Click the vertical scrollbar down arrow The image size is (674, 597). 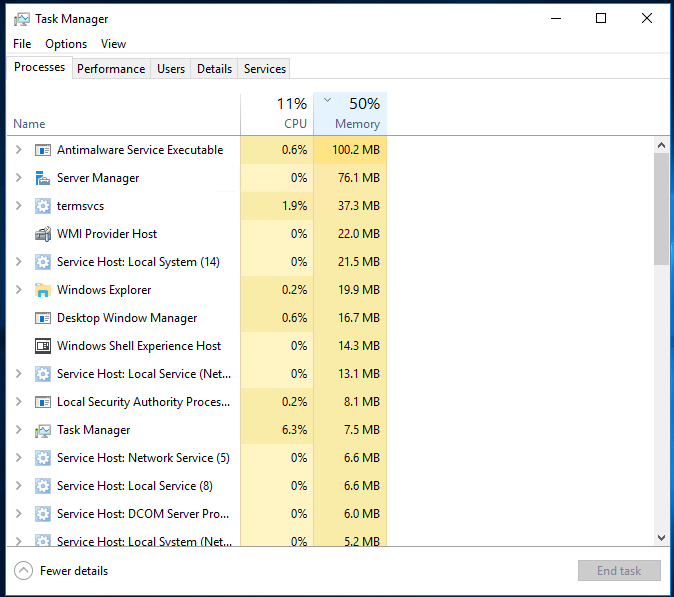point(661,537)
